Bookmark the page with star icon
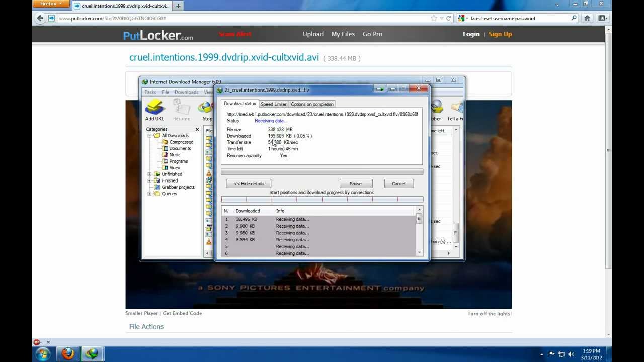 [433, 18]
